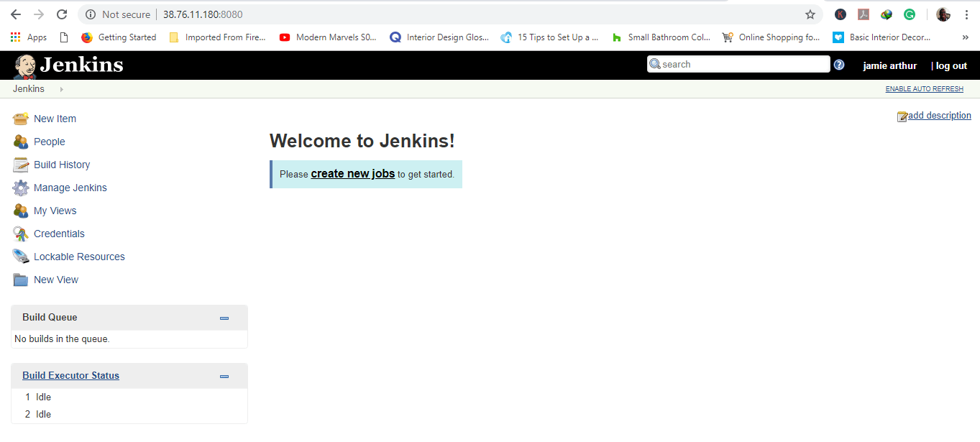Reload the page with refresh icon

tap(62, 14)
